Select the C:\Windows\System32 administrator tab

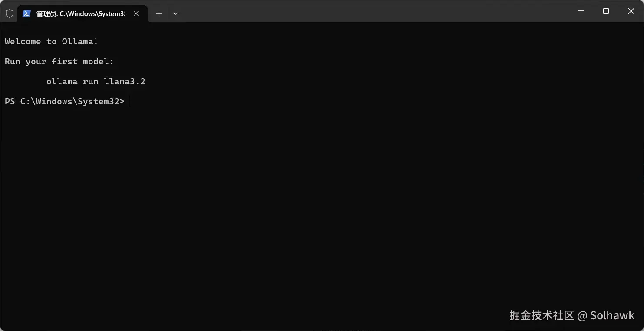click(x=83, y=13)
